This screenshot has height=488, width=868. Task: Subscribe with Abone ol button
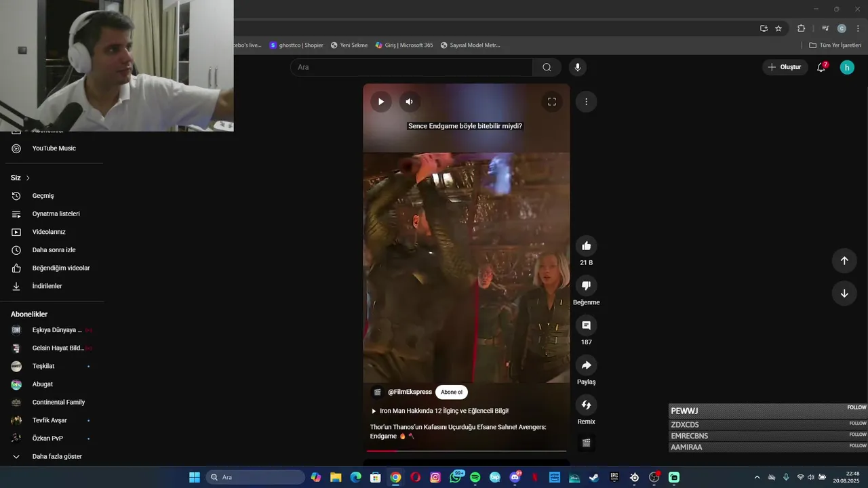pyautogui.click(x=452, y=392)
